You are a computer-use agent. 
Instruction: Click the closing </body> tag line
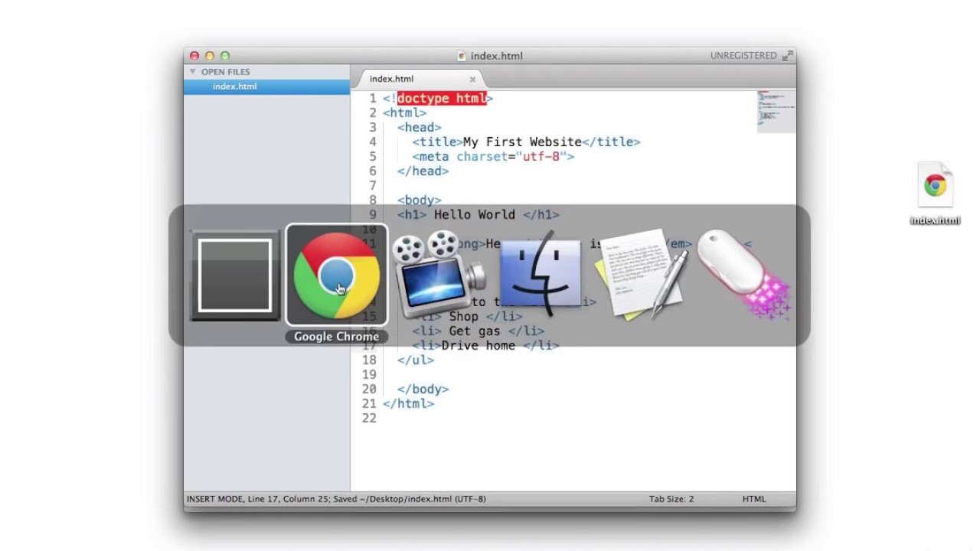point(423,389)
